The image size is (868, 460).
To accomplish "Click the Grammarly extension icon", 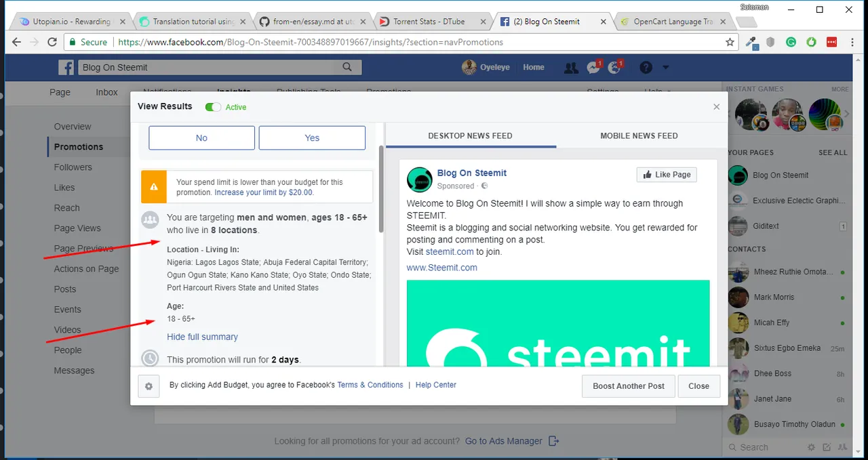I will 791,42.
